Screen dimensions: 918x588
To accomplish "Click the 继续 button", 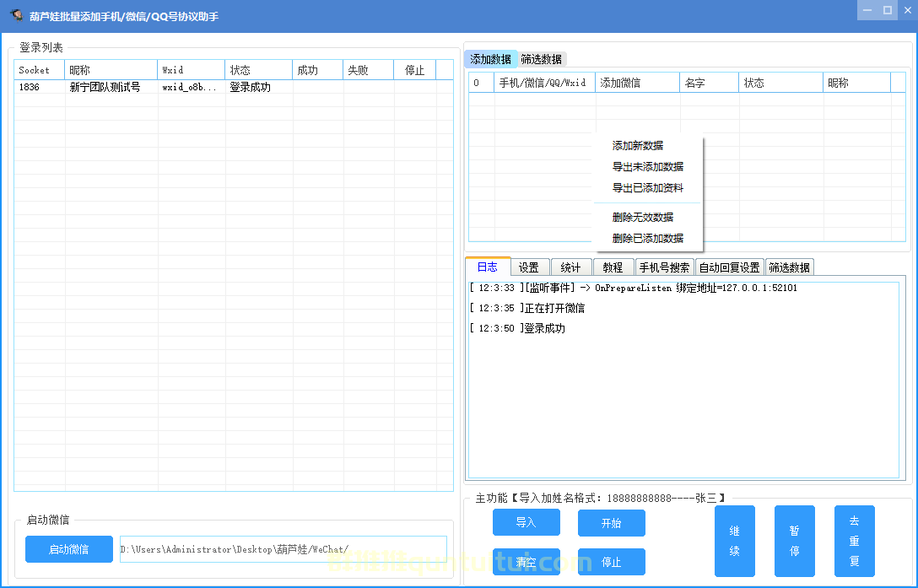I will click(x=735, y=541).
